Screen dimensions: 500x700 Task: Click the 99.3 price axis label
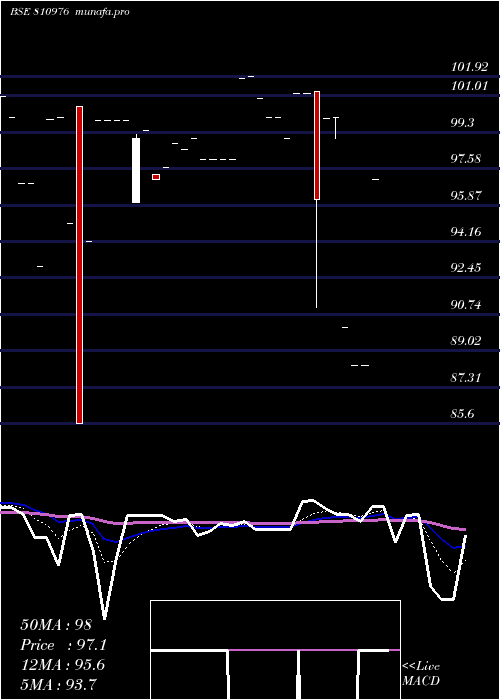462,123
